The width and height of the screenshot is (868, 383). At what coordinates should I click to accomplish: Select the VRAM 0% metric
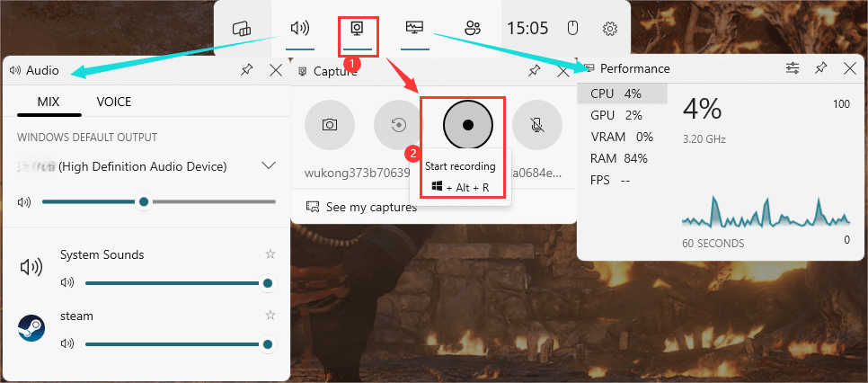coord(622,137)
